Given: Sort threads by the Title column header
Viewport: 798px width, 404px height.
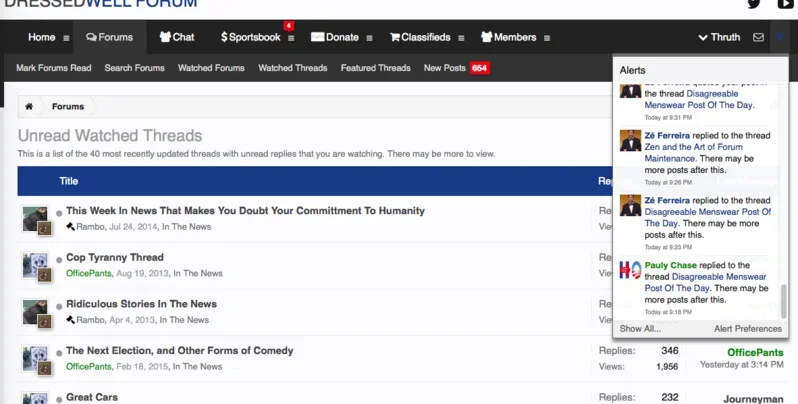Looking at the screenshot, I should (x=69, y=181).
